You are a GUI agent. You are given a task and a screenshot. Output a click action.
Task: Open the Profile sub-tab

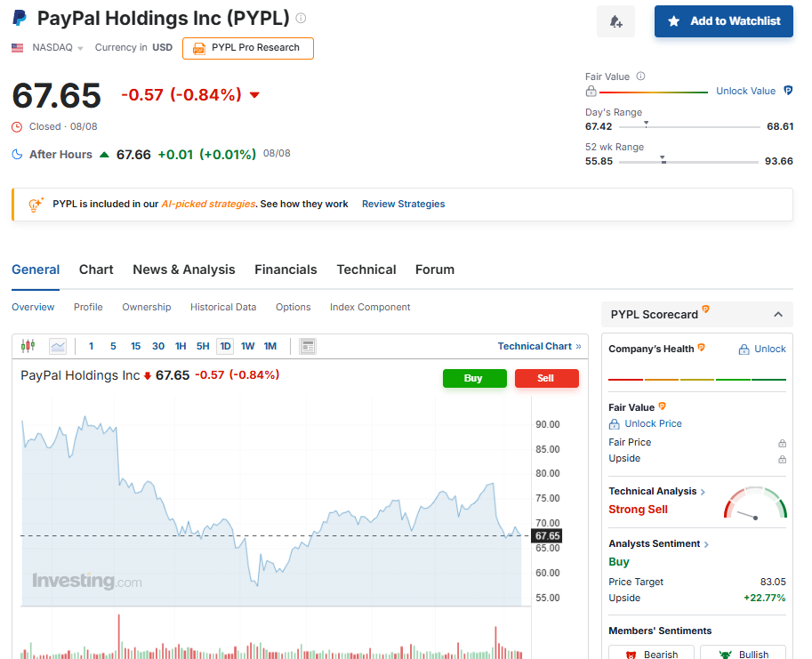click(x=88, y=307)
